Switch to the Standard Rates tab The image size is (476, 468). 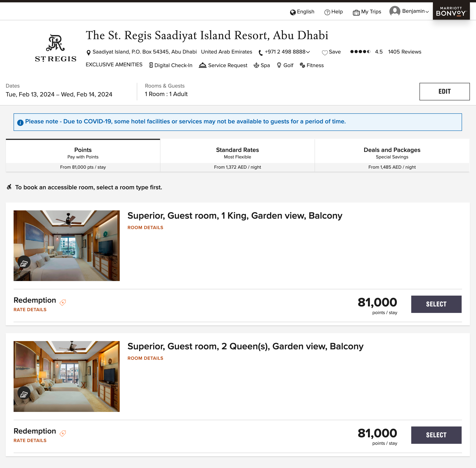(x=238, y=155)
